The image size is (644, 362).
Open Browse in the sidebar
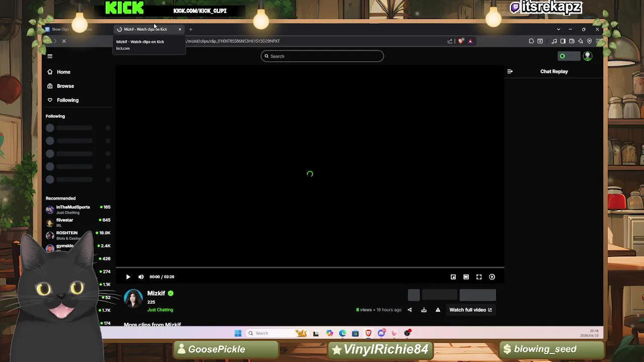point(65,86)
